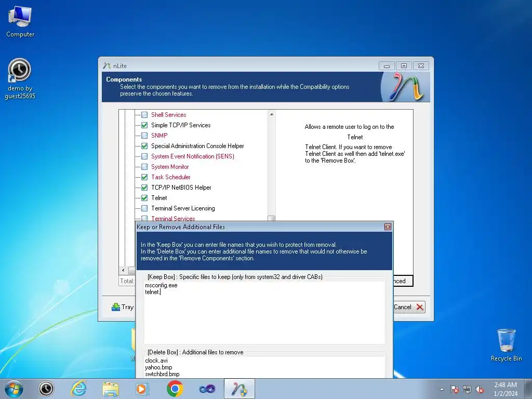The image size is (532, 399).
Task: Open the Action Center flag icon
Action: coord(455,389)
